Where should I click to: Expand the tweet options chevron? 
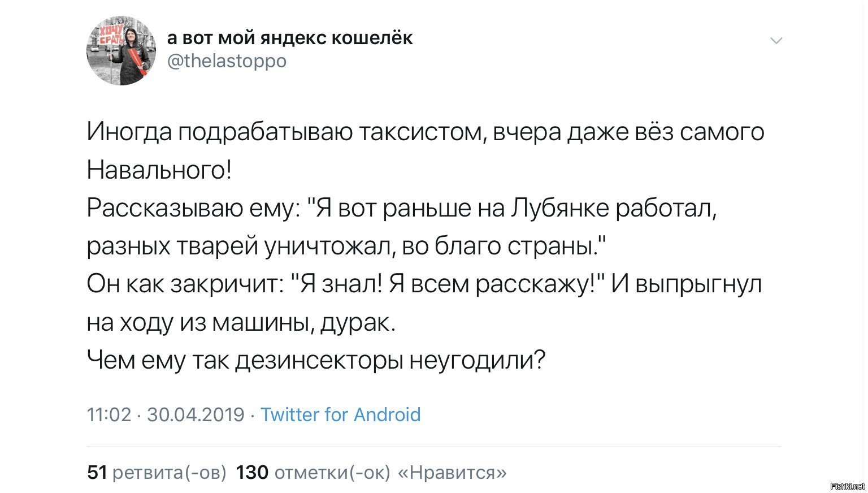(x=776, y=41)
